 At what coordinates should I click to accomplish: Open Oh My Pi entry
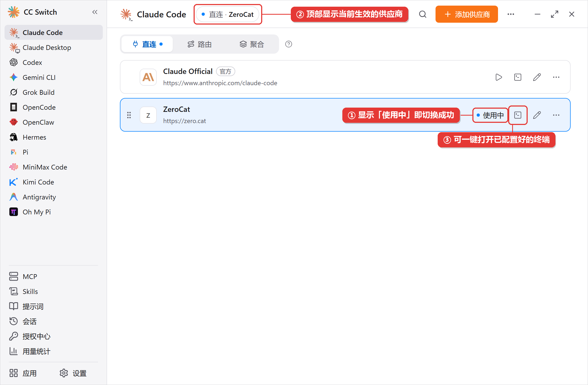[53, 212]
